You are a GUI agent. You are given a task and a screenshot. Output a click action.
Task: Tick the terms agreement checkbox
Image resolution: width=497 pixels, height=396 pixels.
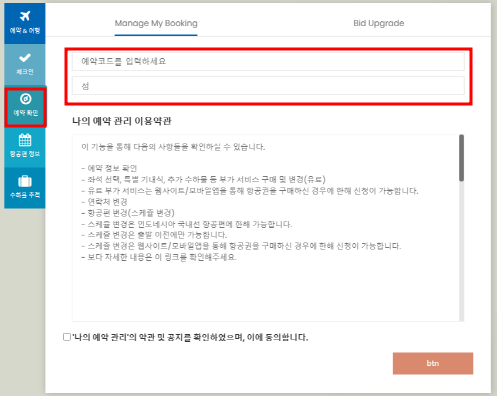tap(67, 337)
